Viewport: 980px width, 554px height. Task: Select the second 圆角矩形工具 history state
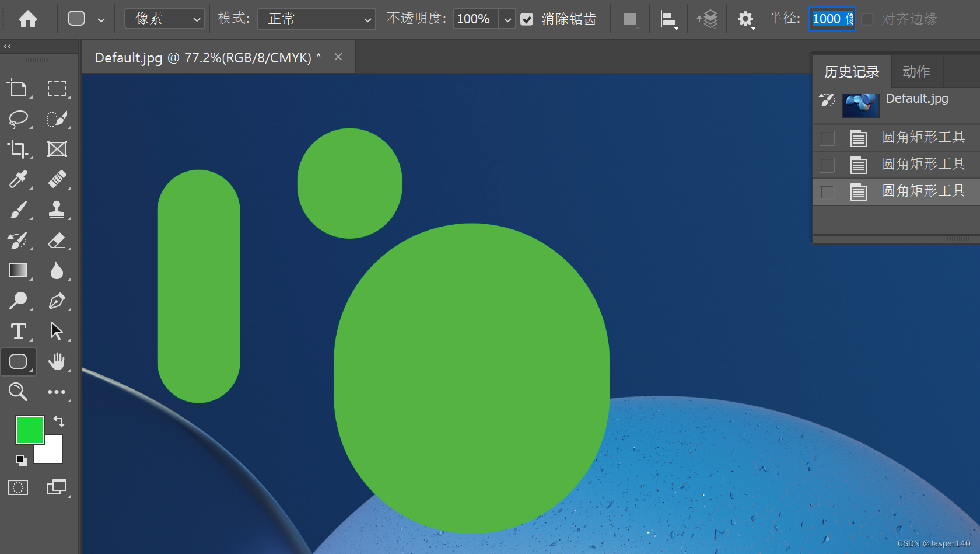click(897, 165)
